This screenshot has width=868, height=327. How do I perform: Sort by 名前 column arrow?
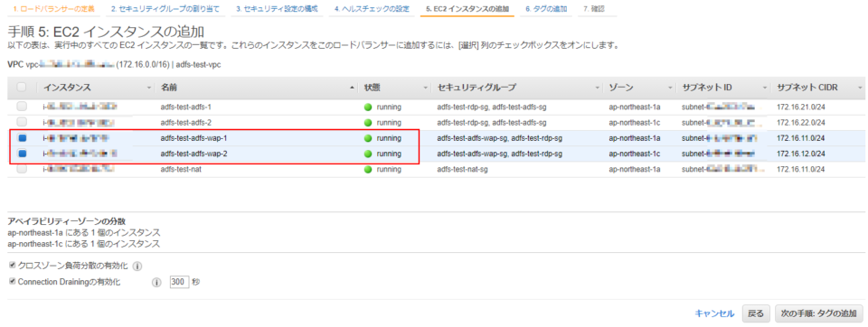tap(352, 88)
